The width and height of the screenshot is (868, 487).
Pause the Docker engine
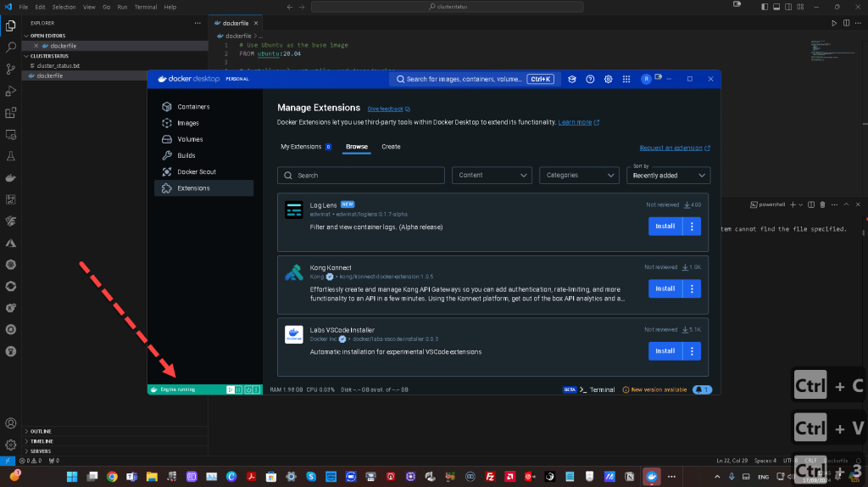[238, 389]
